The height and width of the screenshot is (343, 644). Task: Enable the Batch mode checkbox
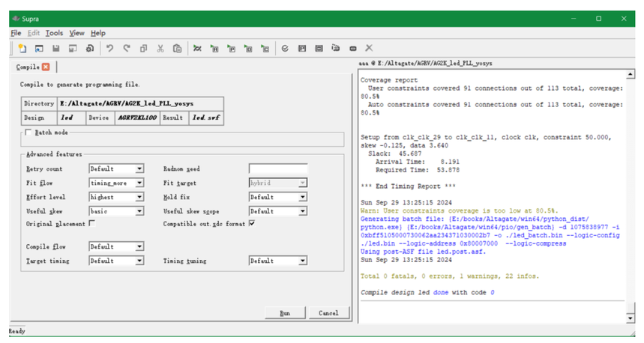(28, 132)
